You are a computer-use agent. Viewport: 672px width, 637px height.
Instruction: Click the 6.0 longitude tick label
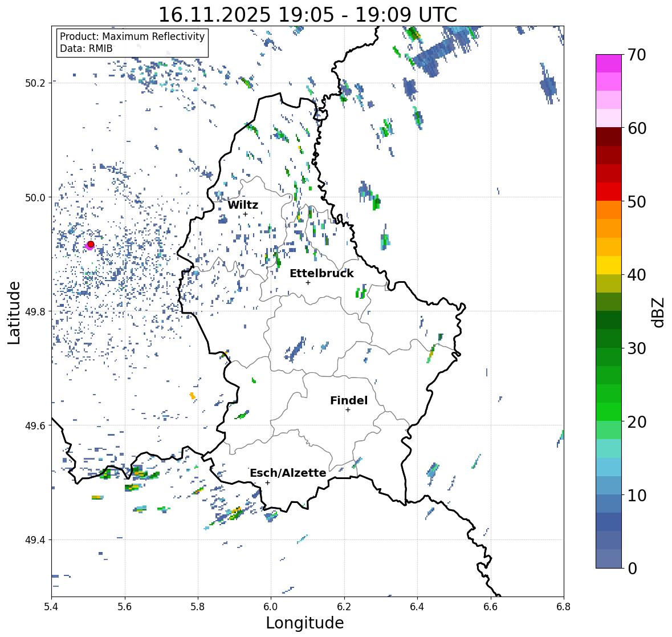[x=271, y=607]
